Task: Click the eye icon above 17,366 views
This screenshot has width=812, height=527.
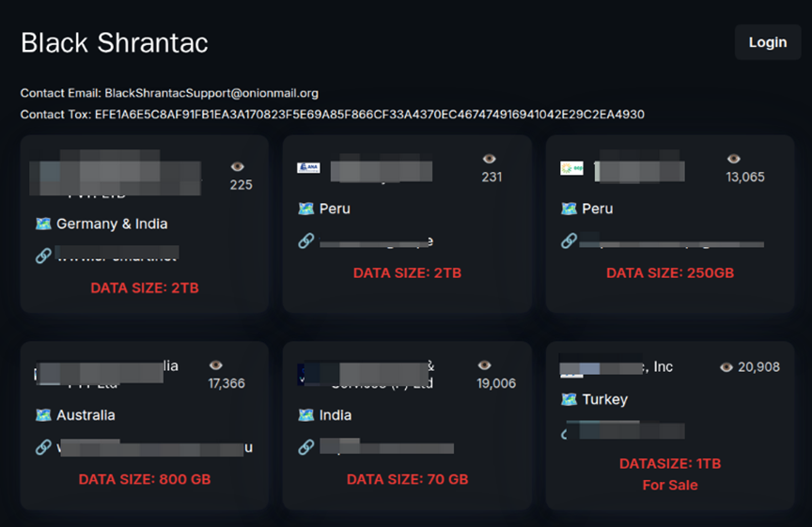Action: [x=216, y=364]
